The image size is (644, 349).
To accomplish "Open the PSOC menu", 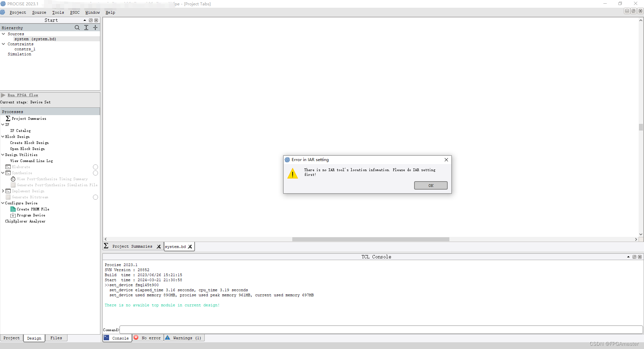I will [x=75, y=12].
